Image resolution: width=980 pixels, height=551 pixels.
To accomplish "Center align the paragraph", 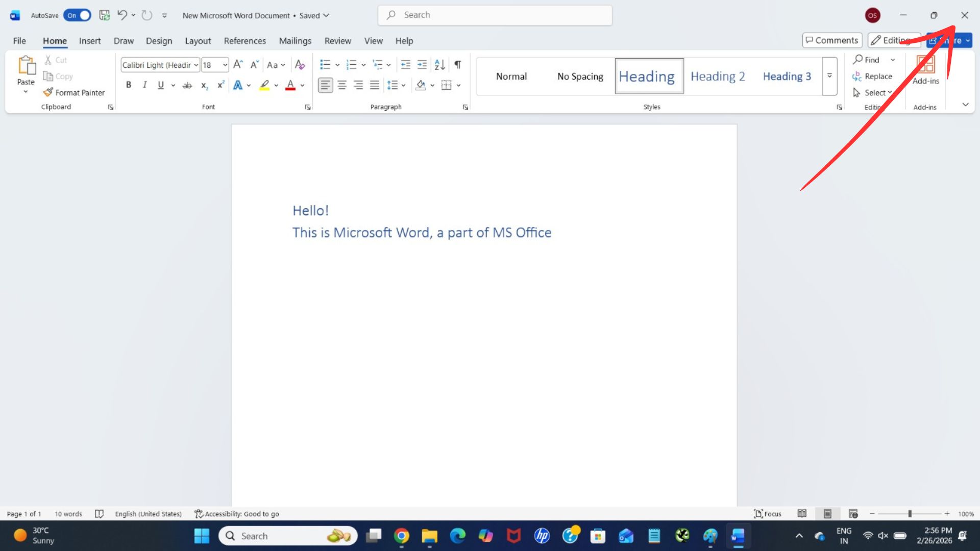I will point(342,85).
